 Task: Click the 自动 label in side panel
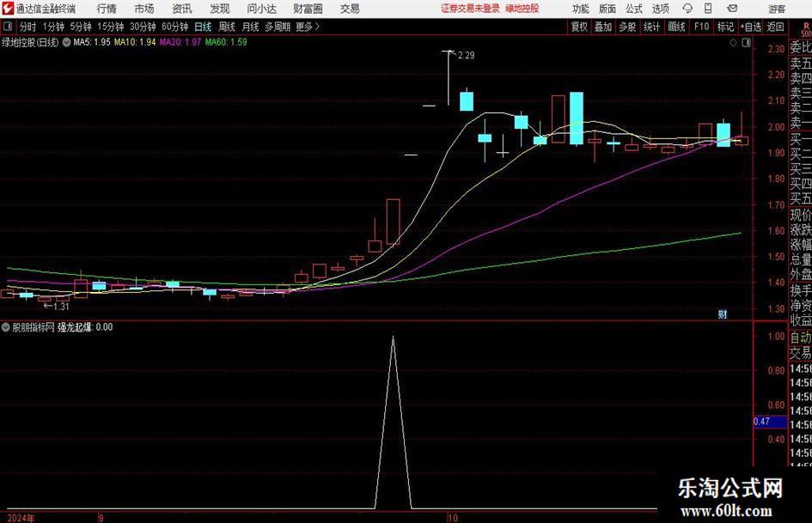coord(800,338)
